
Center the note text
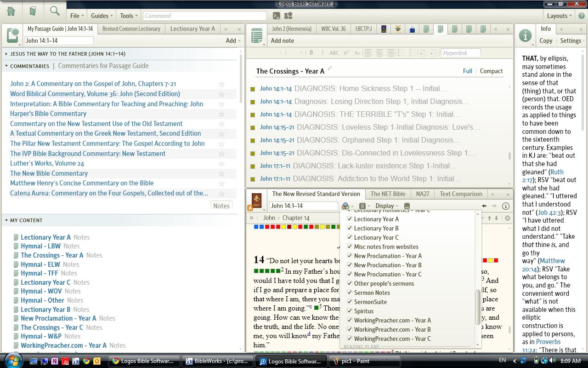pos(379,53)
